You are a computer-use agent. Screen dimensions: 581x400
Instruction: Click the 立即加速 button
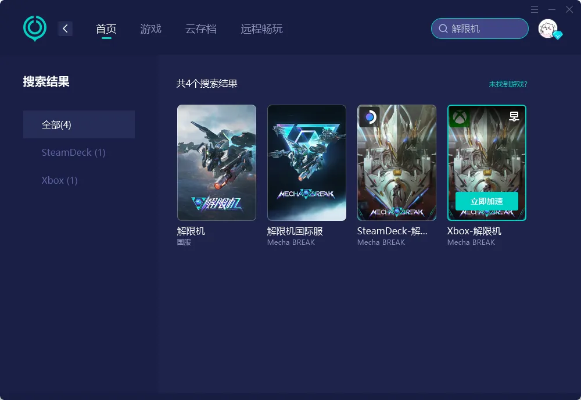[487, 201]
